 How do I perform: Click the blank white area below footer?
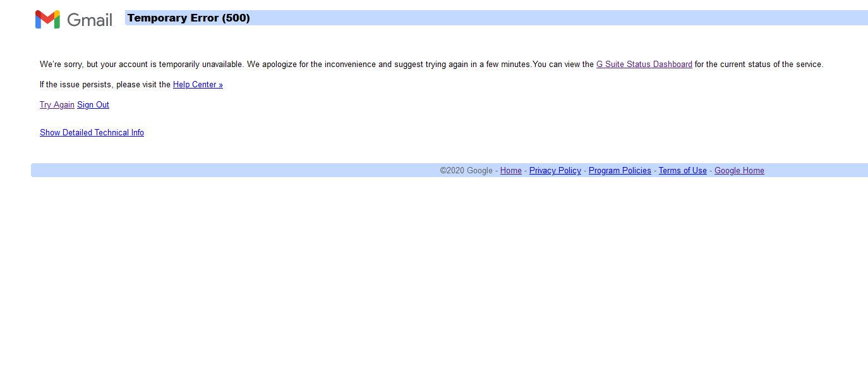point(434,272)
